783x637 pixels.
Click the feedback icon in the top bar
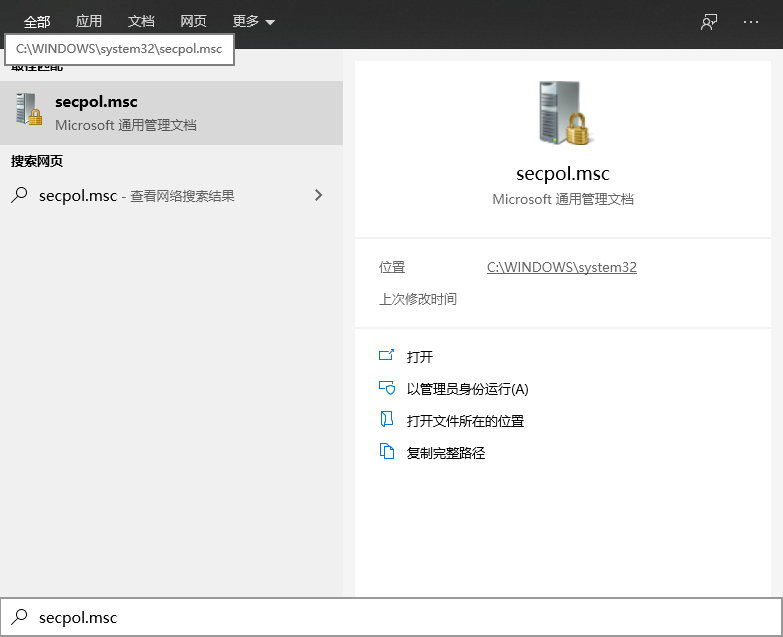point(709,22)
